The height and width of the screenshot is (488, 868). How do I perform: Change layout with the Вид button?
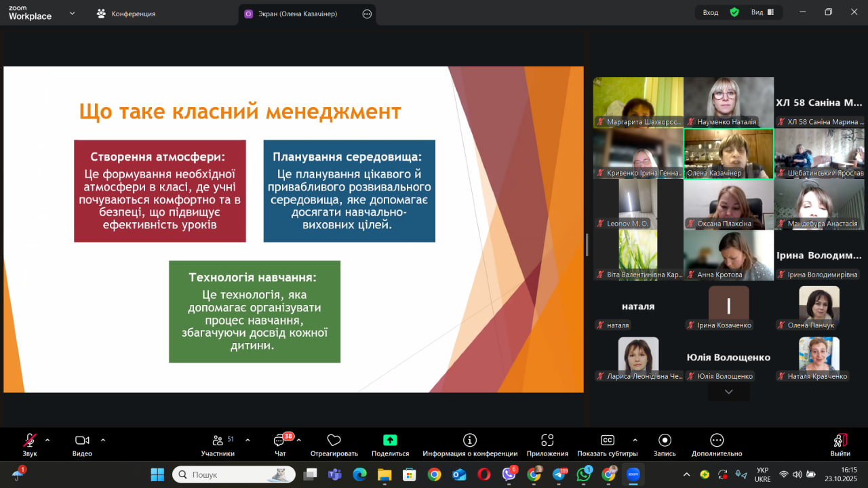(x=761, y=12)
